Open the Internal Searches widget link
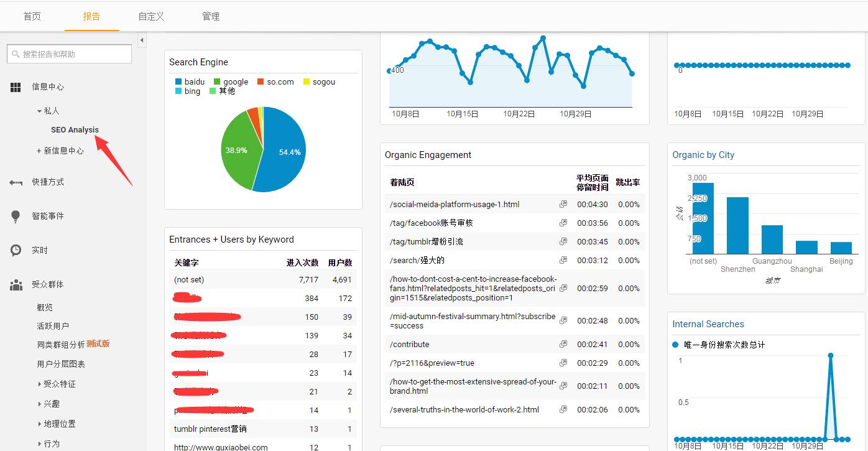The width and height of the screenshot is (868, 451). (708, 324)
